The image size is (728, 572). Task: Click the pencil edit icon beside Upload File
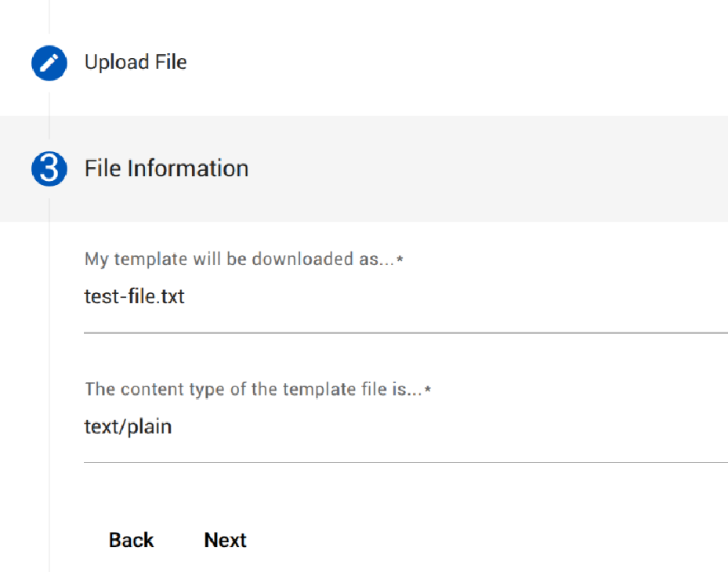click(x=49, y=63)
